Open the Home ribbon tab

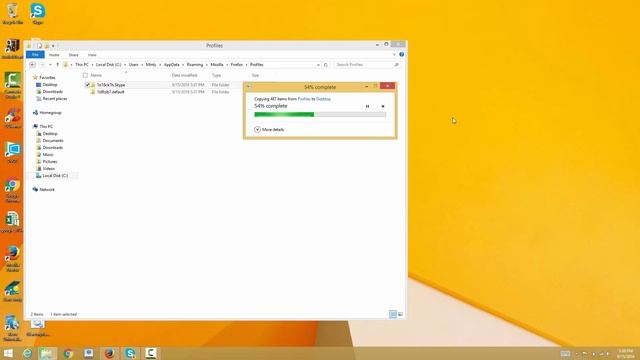[54, 55]
